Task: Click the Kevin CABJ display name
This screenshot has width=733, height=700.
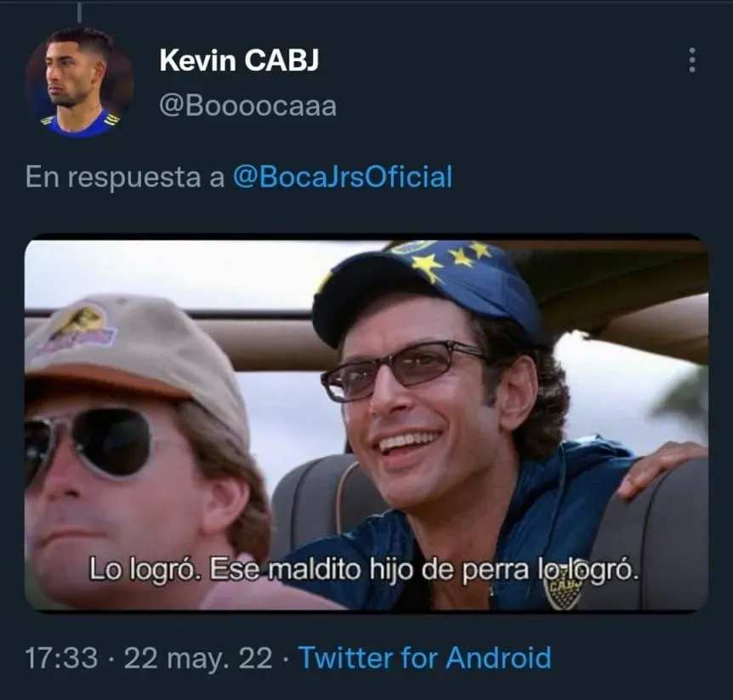Action: 239,60
